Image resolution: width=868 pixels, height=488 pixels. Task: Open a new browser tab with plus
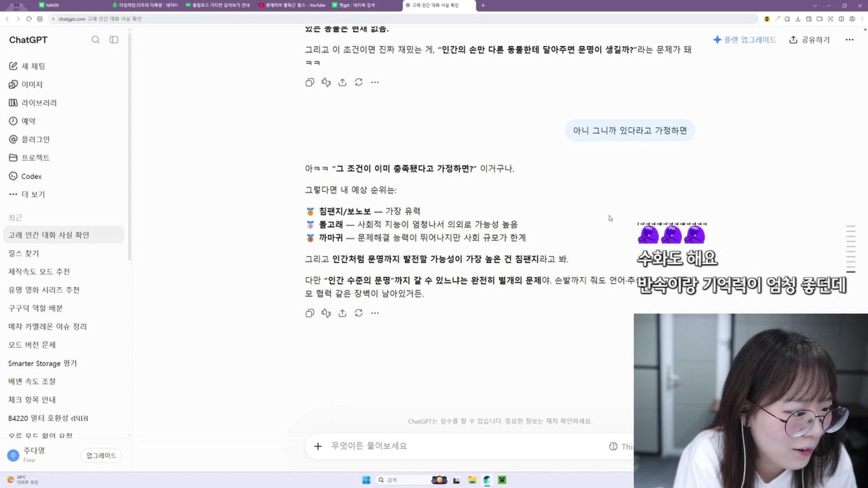click(x=483, y=5)
